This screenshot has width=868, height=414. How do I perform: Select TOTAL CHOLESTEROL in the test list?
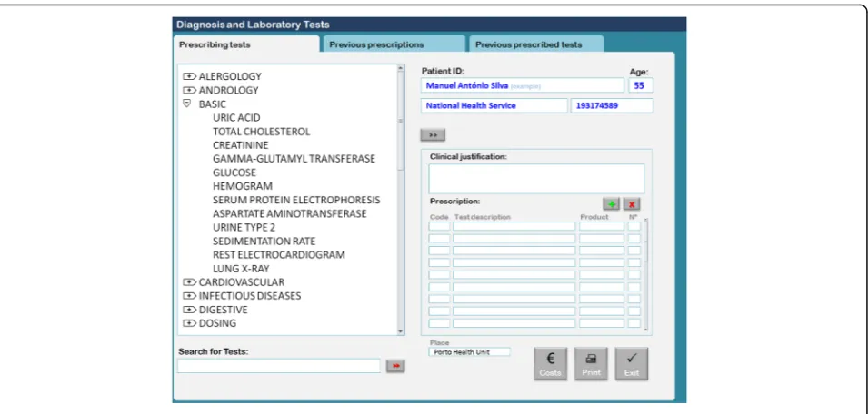[261, 132]
